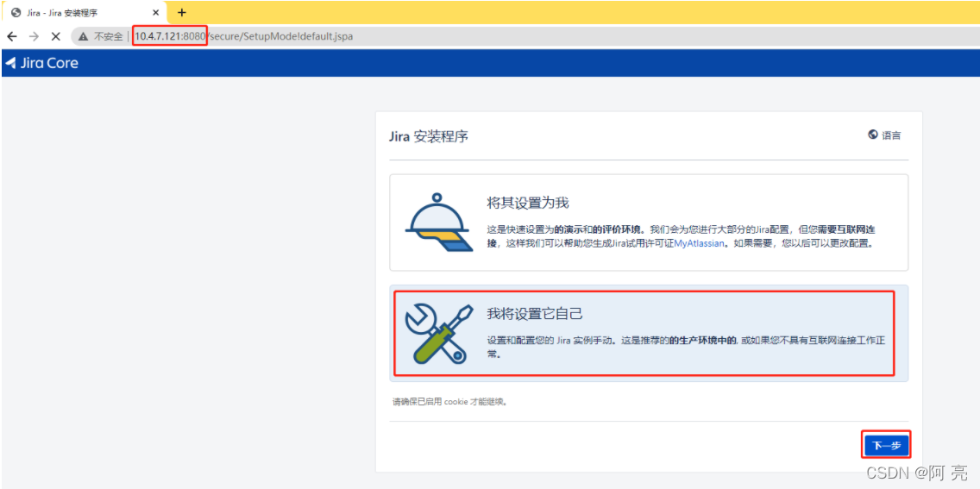Open the 语言 language selector
Screen dimensions: 980x489
tap(884, 135)
